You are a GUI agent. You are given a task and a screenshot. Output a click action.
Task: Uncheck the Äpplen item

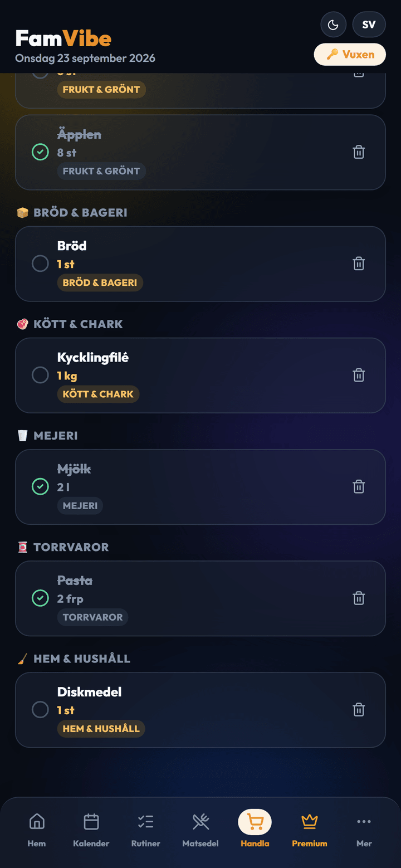click(x=40, y=152)
